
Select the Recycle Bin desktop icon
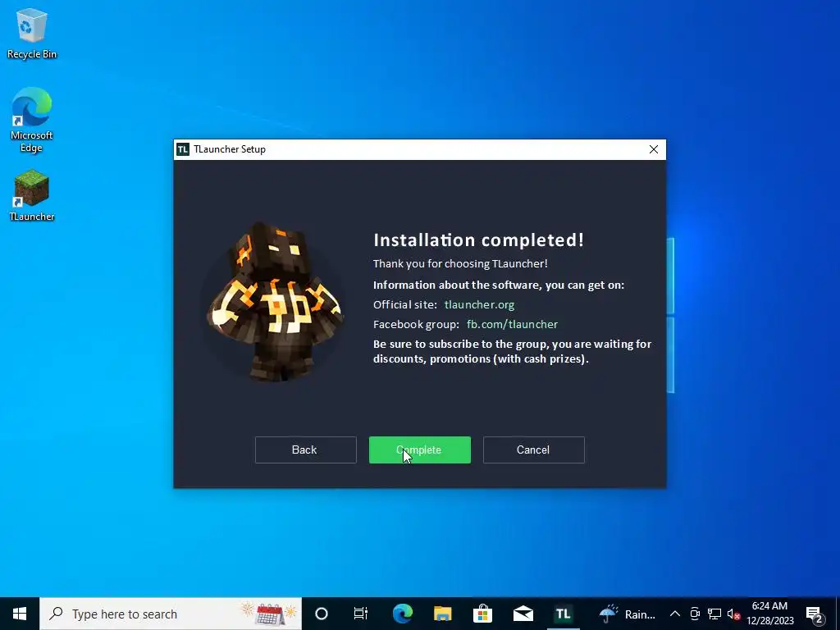(32, 34)
